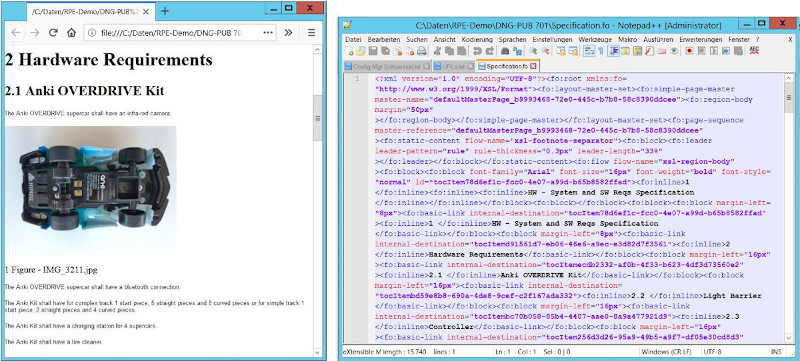Open the Suchen menu

point(417,39)
